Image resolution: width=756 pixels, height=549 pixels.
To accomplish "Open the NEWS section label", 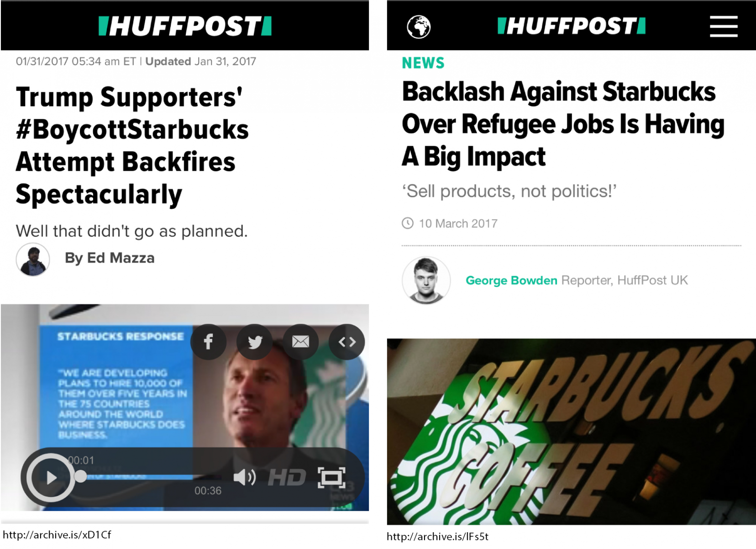I will coord(423,63).
